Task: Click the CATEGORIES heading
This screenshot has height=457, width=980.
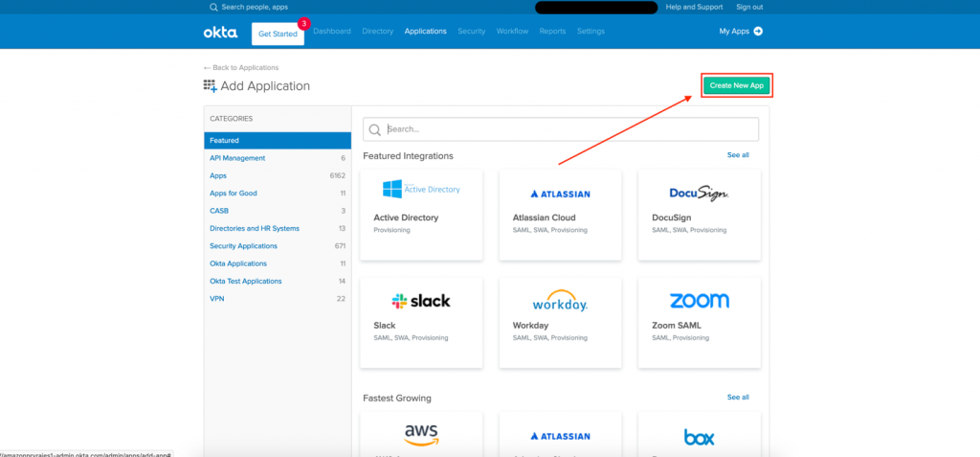Action: click(x=232, y=118)
